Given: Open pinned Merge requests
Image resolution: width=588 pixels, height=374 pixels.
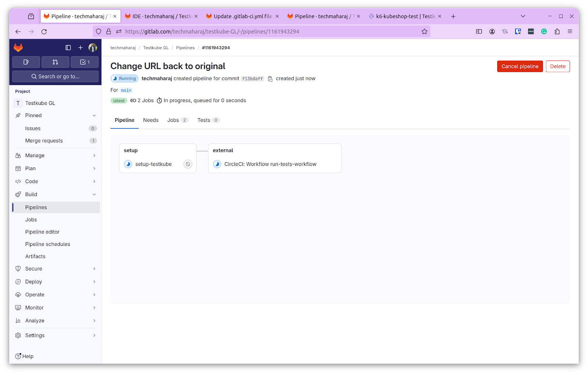Looking at the screenshot, I should pos(55,141).
